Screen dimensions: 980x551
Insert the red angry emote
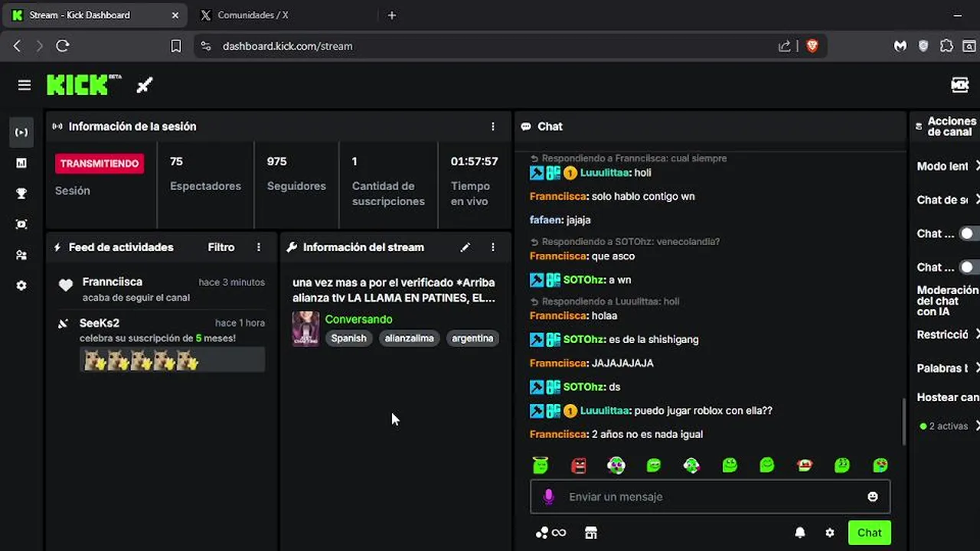(x=579, y=465)
